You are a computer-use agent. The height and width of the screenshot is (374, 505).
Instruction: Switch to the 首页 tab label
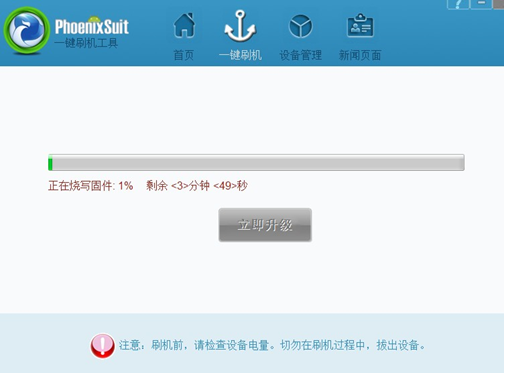pyautogui.click(x=184, y=55)
